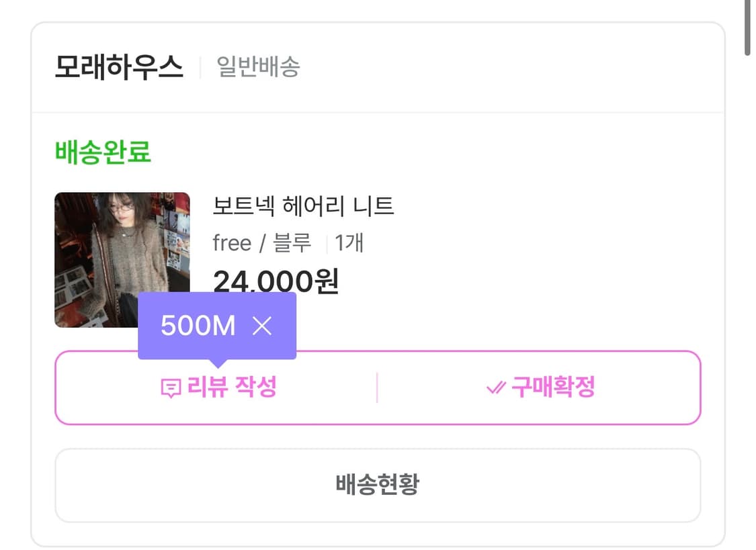756x550 pixels.
Task: Visit the 모래하우스 shop name
Action: point(119,67)
